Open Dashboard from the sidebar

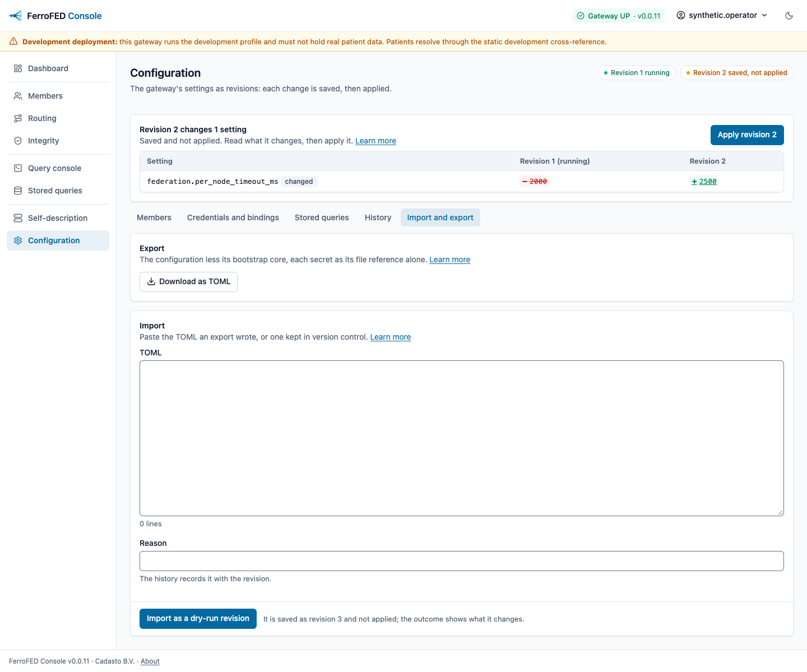click(x=58, y=68)
